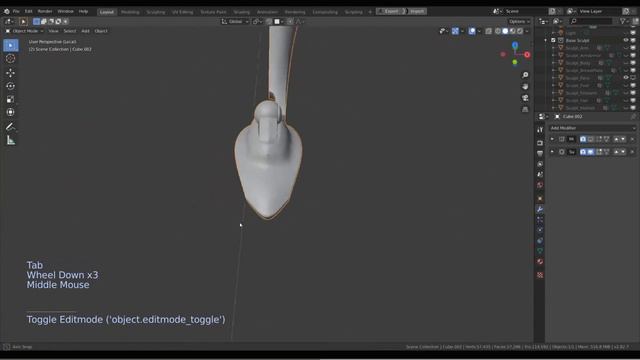Switch to the Modeling workspace tab

(x=130, y=12)
